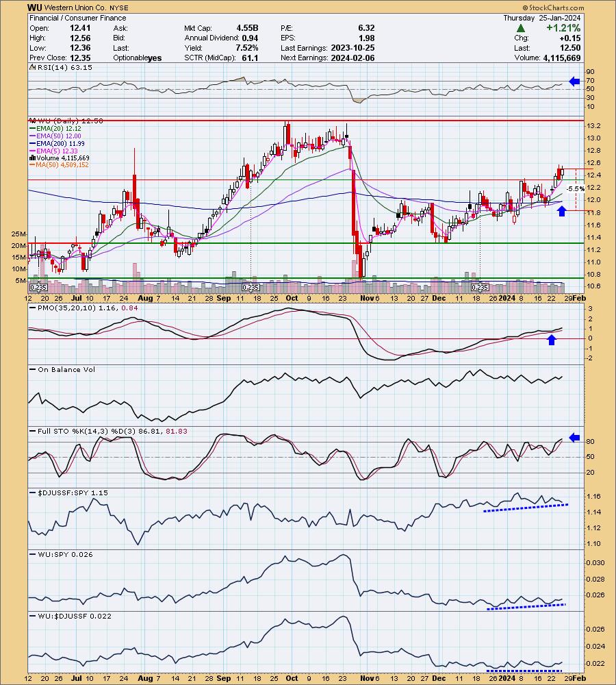The height and width of the screenshot is (685, 616).
Task: Click the Last Earnings date 2023-10-25
Action: coord(352,48)
